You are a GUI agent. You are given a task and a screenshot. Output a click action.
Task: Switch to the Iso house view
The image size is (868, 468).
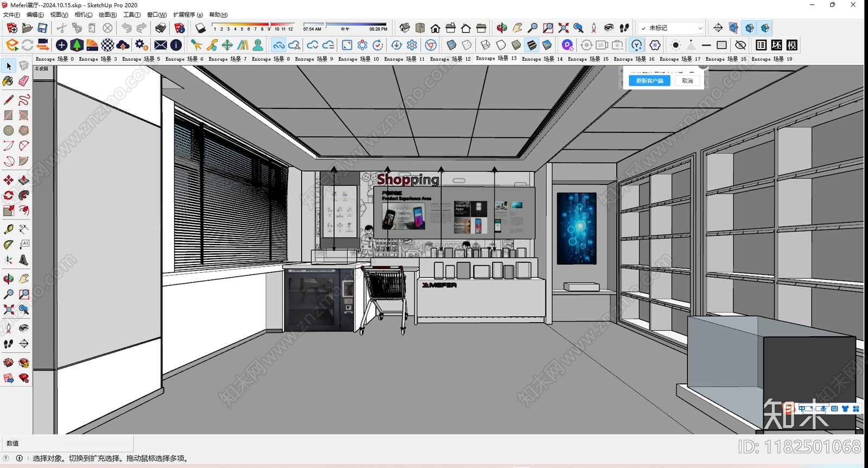point(405,28)
